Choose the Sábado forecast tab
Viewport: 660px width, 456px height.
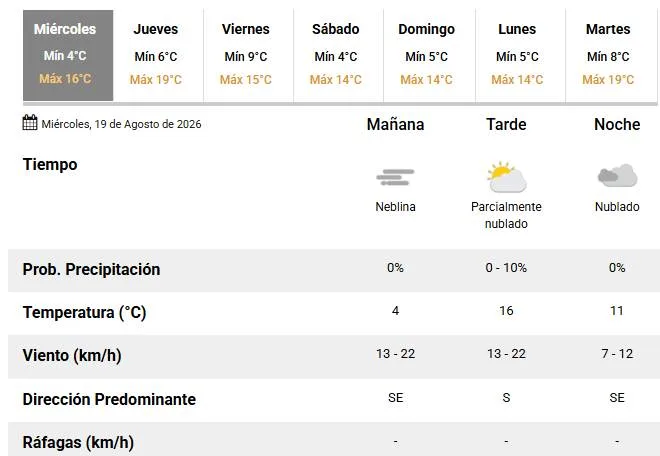click(x=338, y=56)
